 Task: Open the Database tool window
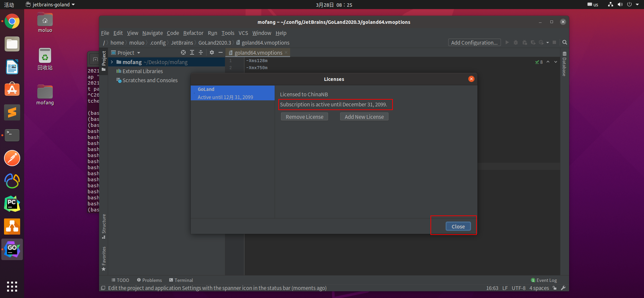[x=564, y=64]
